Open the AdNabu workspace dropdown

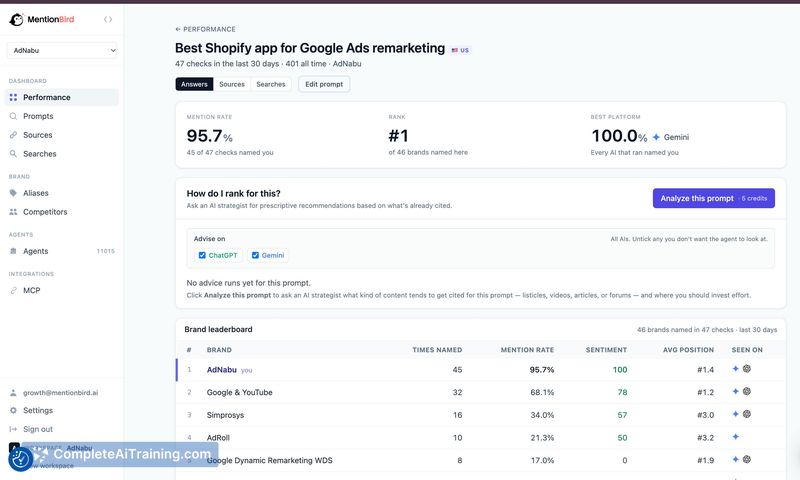62,50
